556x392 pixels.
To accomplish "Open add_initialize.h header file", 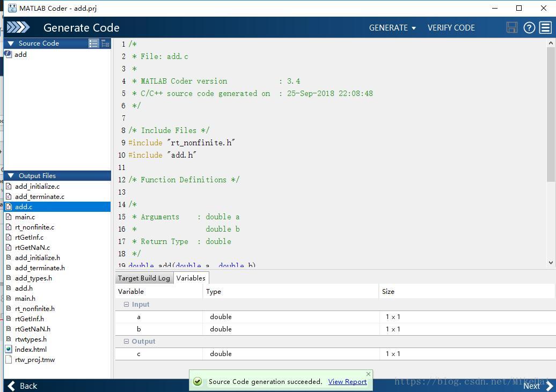I will (37, 258).
